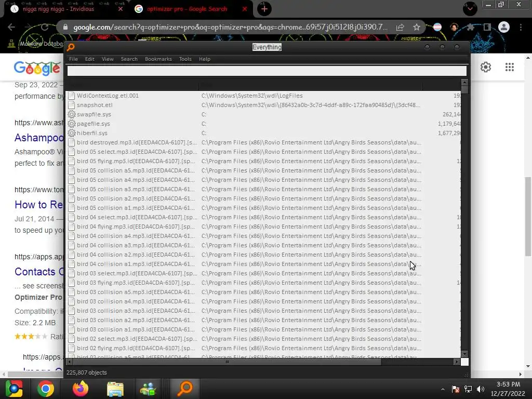Open Google settings gear icon
This screenshot has width=532, height=399.
pyautogui.click(x=486, y=67)
